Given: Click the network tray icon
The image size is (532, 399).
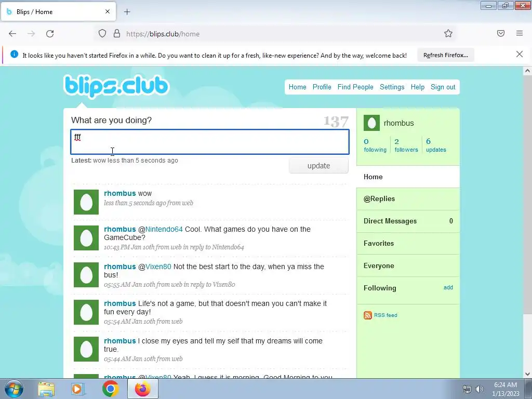Looking at the screenshot, I should tap(467, 389).
